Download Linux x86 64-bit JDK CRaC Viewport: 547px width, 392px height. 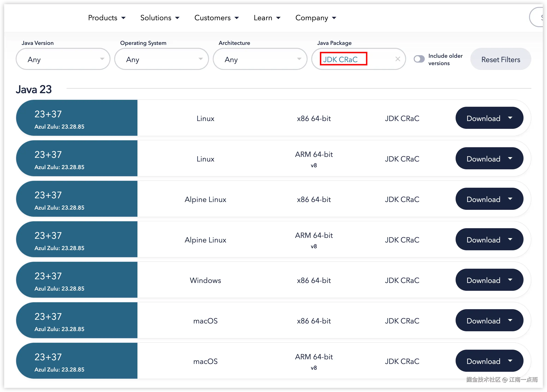pyautogui.click(x=483, y=118)
